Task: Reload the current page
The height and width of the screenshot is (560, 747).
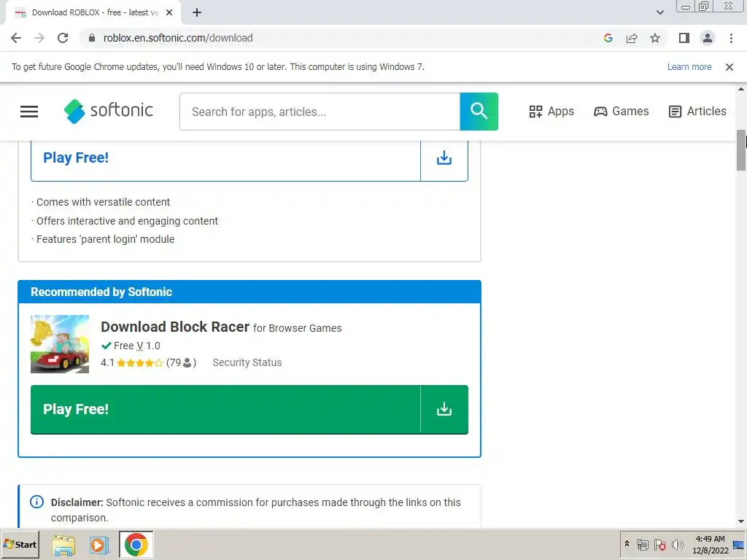Action: (63, 38)
